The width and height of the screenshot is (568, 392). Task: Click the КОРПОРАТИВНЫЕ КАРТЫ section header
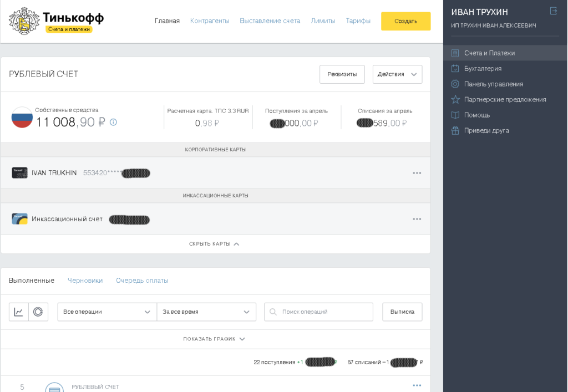[215, 150]
